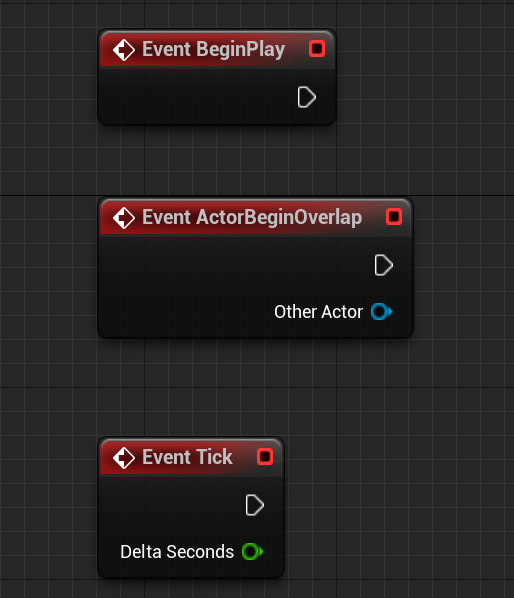Select the Event BeginPlay node title
The height and width of the screenshot is (598, 514).
click(x=214, y=50)
